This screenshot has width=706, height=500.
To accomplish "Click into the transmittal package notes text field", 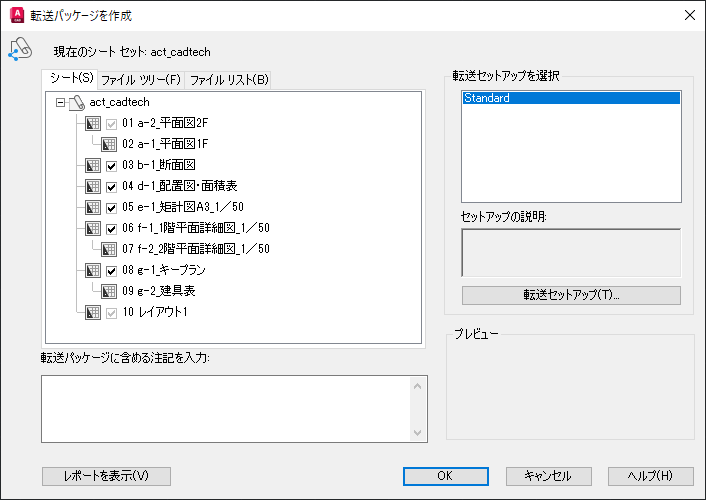I will click(x=226, y=409).
